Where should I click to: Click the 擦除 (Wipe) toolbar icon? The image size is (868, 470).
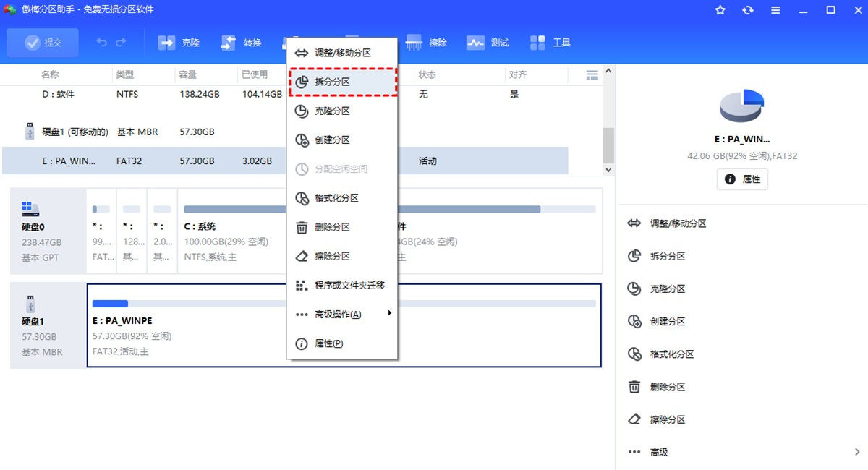pyautogui.click(x=425, y=43)
